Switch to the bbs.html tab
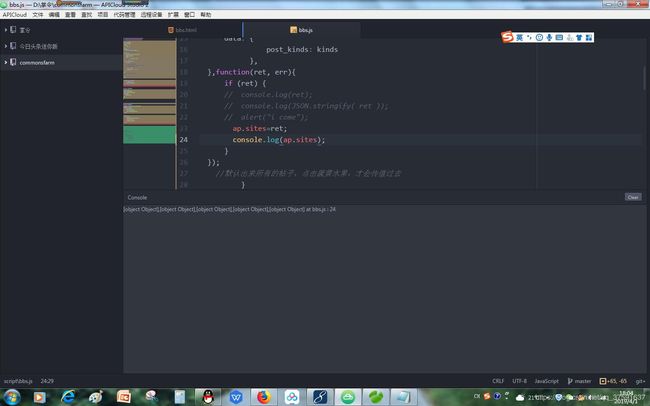This screenshot has width=650, height=406. [x=183, y=30]
